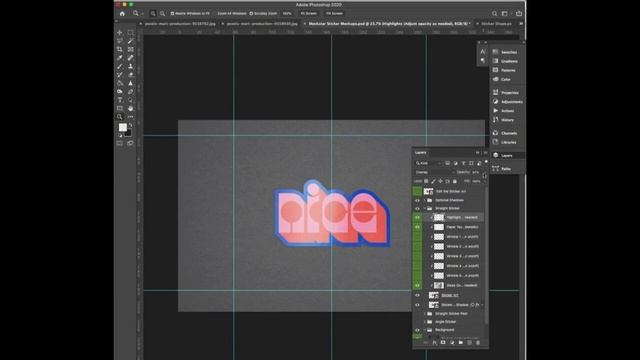This screenshot has width=640, height=360.
Task: Select the Crop tool
Action: [120, 49]
